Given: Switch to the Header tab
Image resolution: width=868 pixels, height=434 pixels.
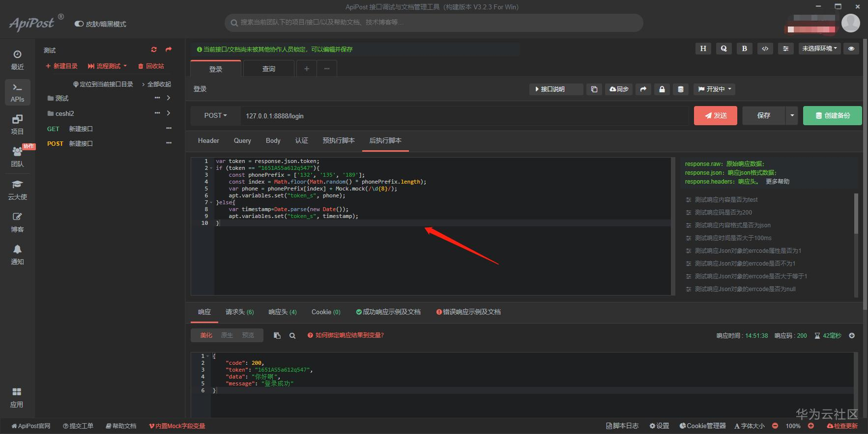Looking at the screenshot, I should [x=208, y=141].
